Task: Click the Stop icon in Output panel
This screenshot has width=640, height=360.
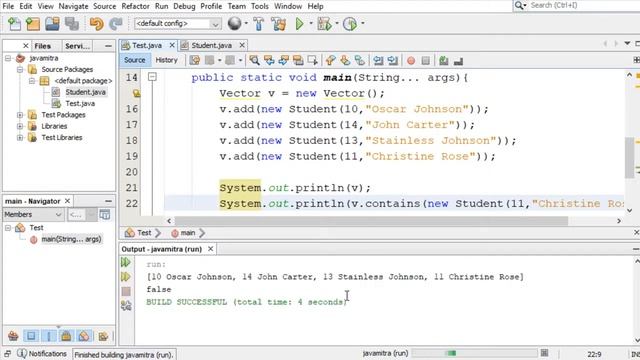Action: [x=126, y=291]
